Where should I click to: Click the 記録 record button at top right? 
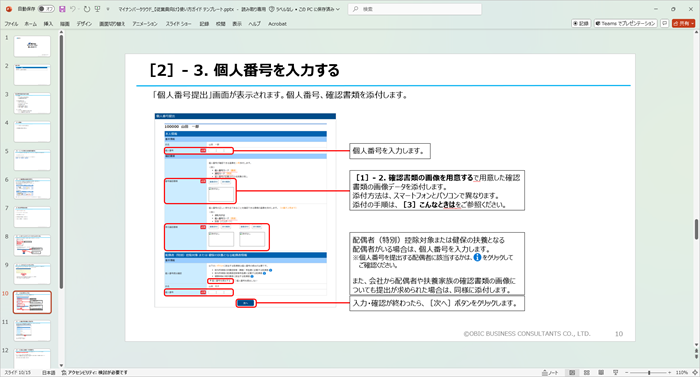coord(581,23)
